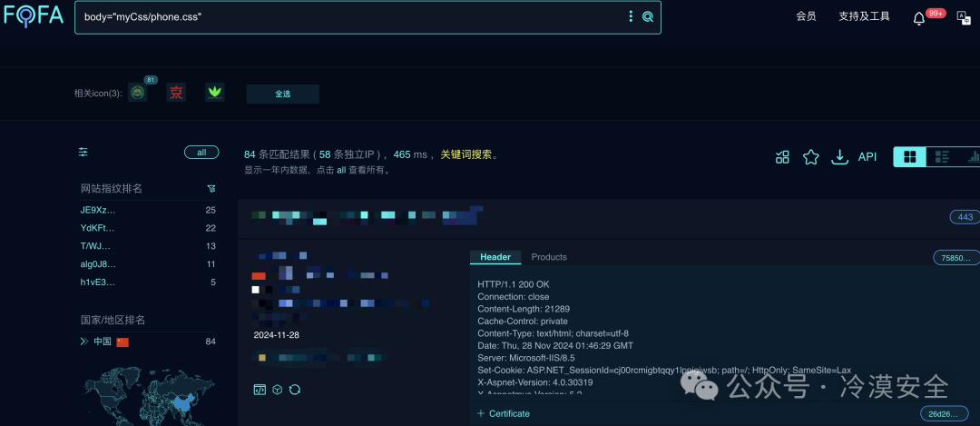Bookmark the query with the star icon
980x426 pixels.
810,157
